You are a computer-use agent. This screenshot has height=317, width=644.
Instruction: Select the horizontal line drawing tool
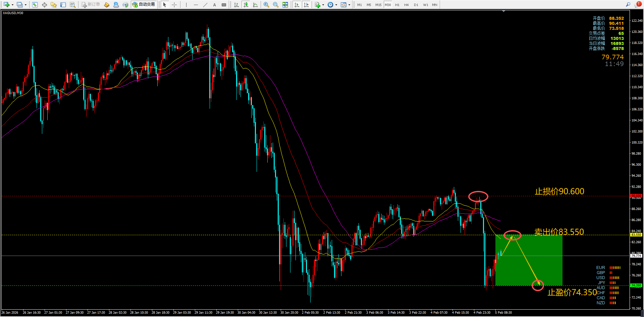196,5
